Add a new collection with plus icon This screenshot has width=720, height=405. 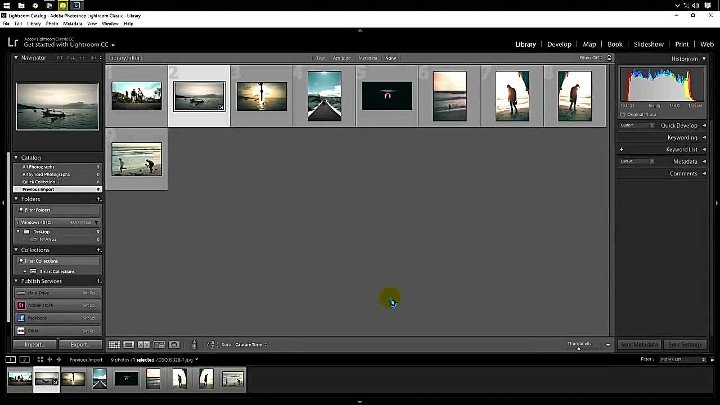tap(99, 250)
